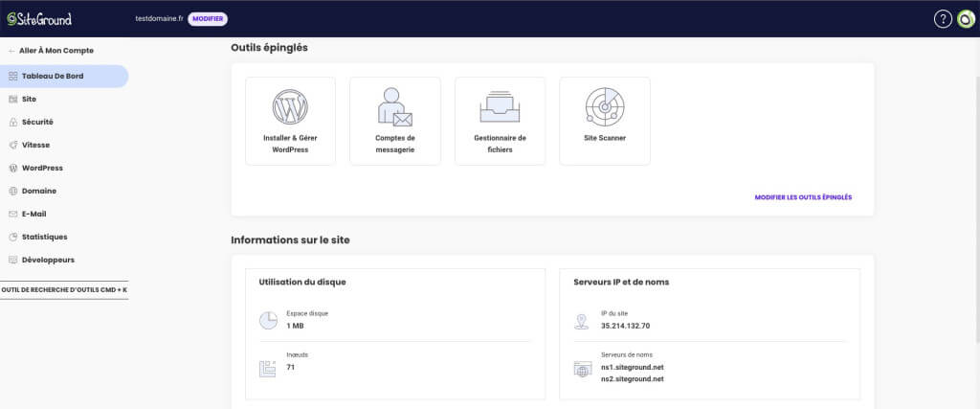The width and height of the screenshot is (980, 409).
Task: Click the WordPress logo in pinned tools
Action: pos(290,107)
